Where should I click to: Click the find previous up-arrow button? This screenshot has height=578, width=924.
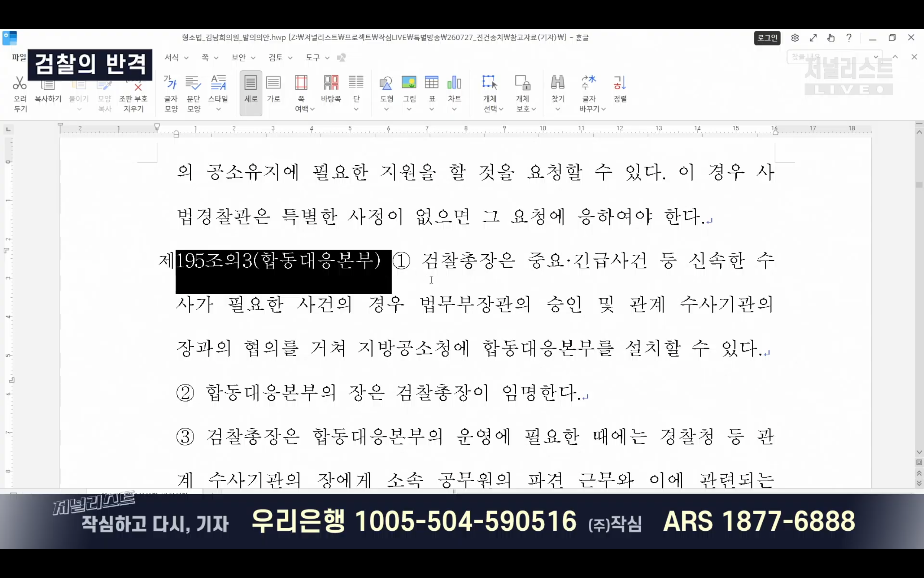point(895,57)
